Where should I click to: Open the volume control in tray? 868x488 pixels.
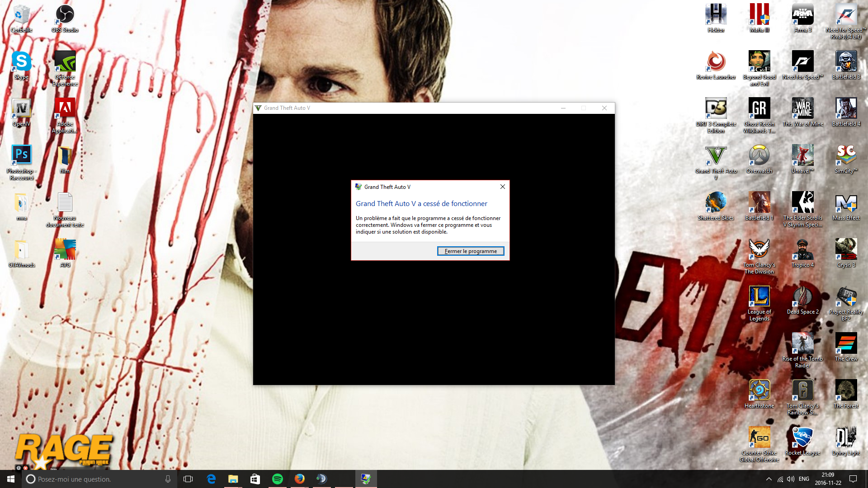coord(790,479)
